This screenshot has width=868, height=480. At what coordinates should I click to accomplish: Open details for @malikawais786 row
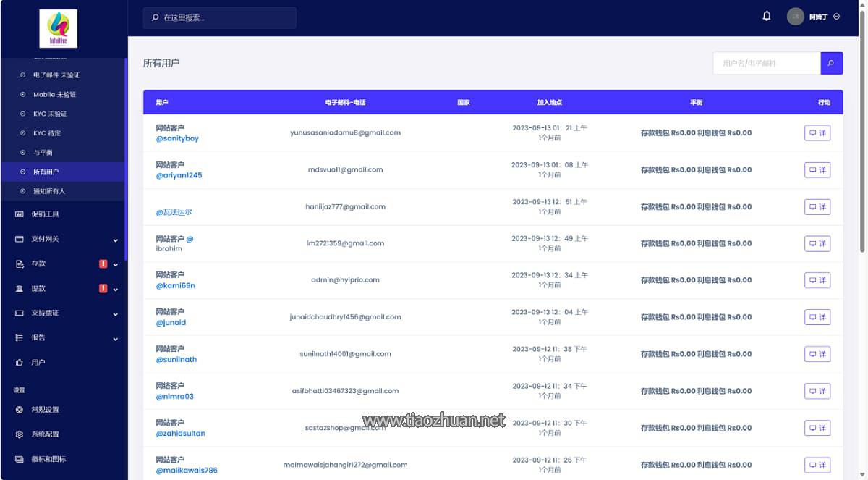[817, 465]
